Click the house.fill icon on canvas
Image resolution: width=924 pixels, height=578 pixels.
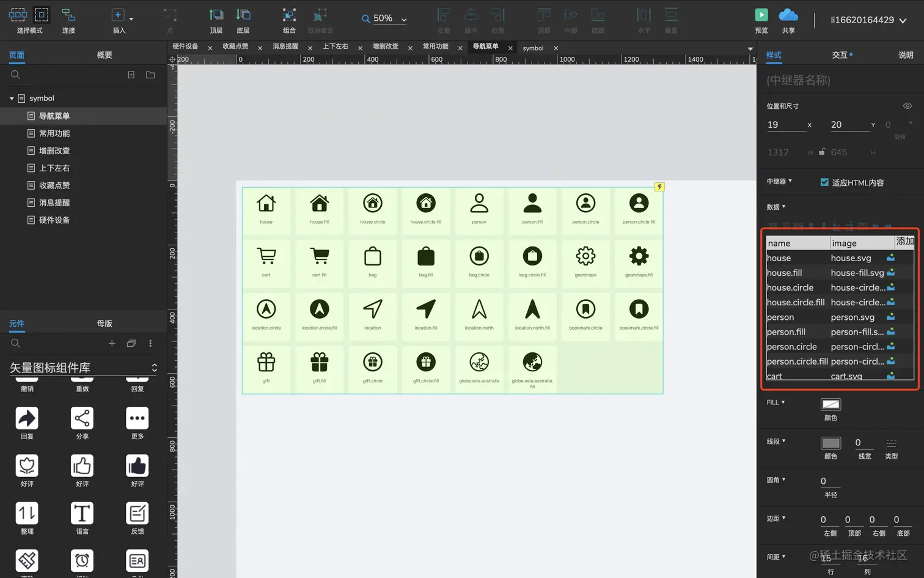319,203
